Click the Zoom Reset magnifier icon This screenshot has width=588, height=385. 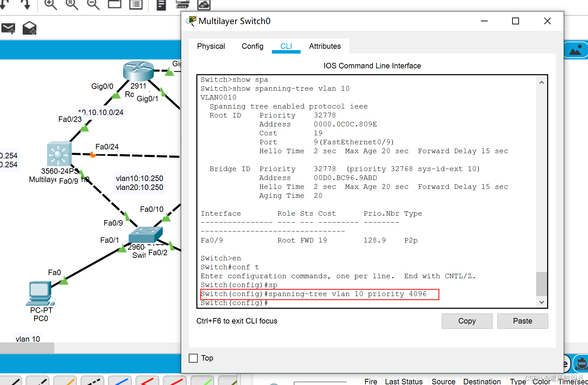point(72,4)
